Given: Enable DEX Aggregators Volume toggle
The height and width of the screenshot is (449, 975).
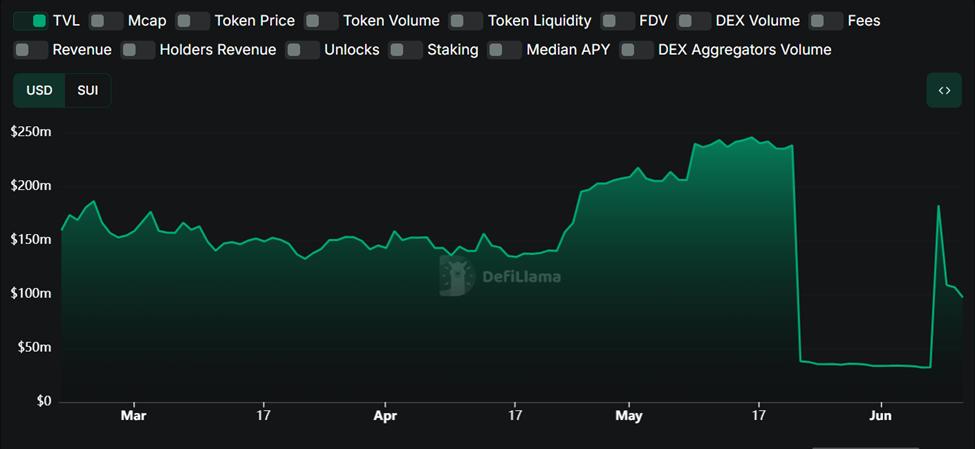Looking at the screenshot, I should (x=636, y=49).
